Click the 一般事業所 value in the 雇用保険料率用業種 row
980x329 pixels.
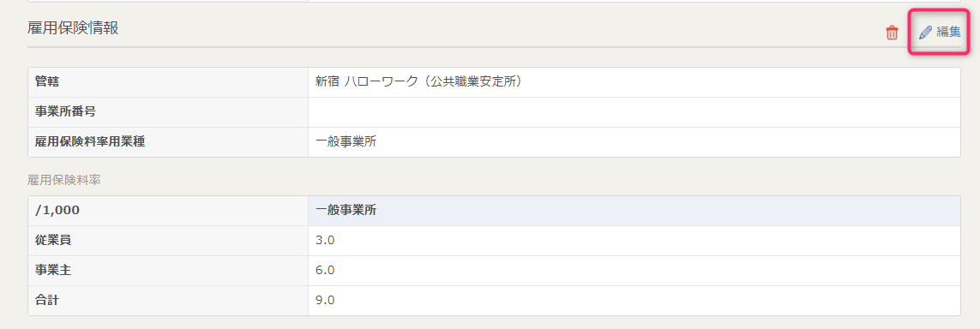point(346,141)
